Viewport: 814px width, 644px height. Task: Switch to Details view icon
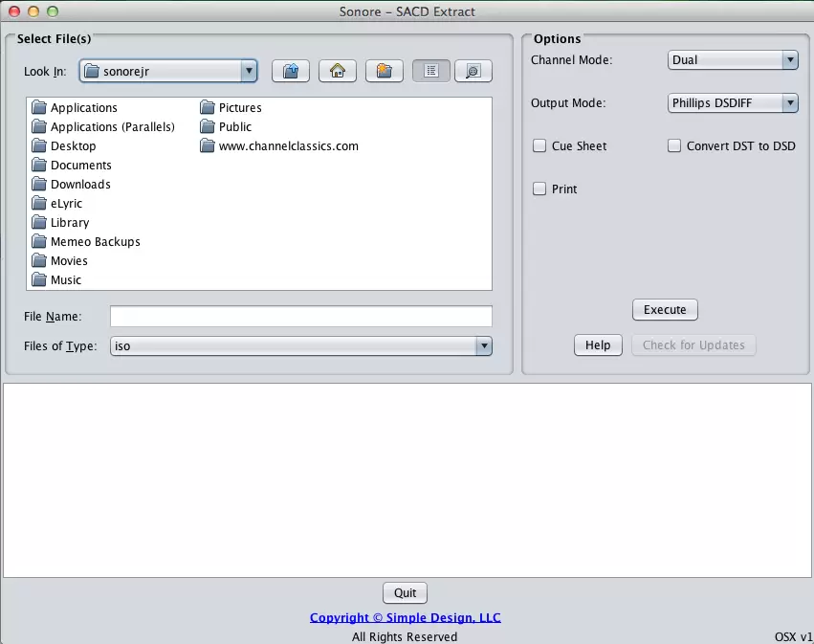click(x=473, y=71)
